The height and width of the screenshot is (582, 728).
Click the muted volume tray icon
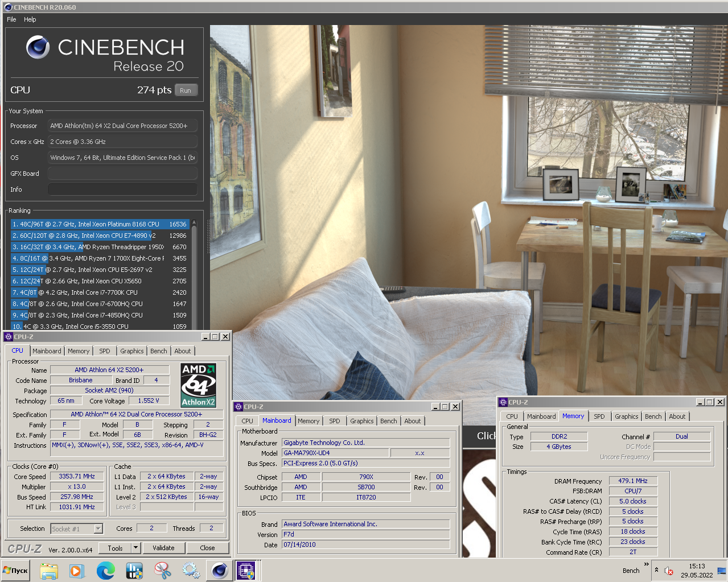(669, 571)
